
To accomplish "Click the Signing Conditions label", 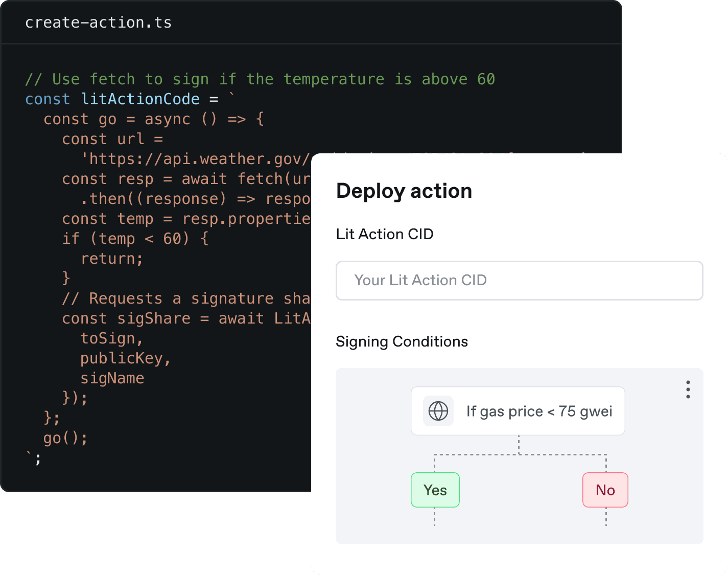I will click(402, 341).
